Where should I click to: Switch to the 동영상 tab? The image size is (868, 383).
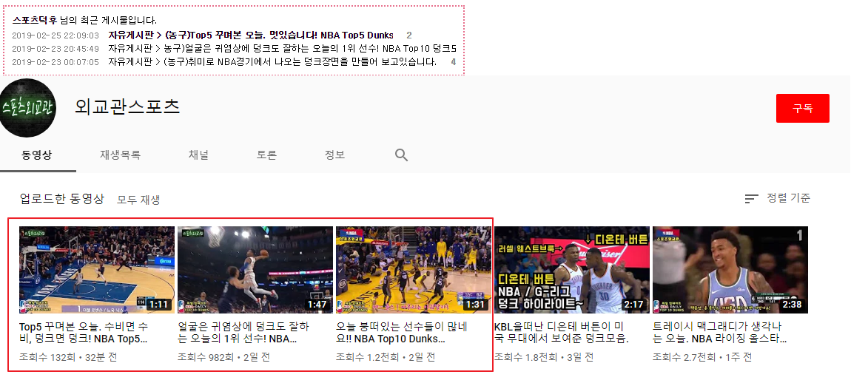pyautogui.click(x=36, y=155)
